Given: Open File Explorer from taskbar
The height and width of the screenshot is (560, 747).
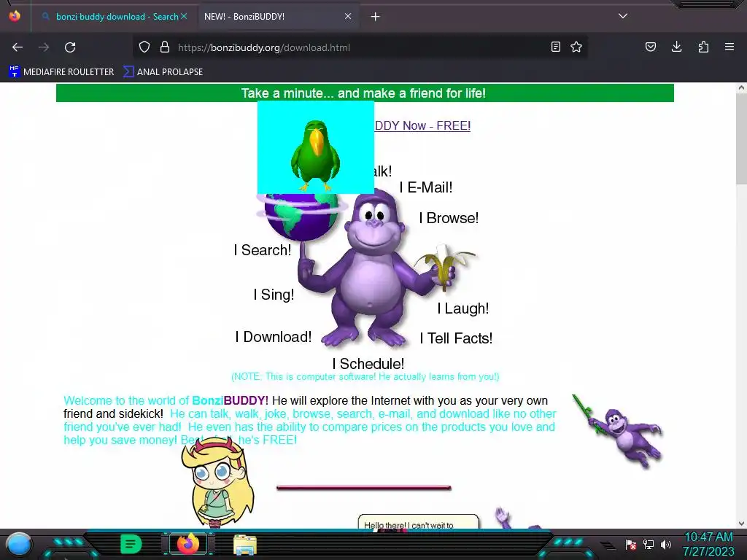Looking at the screenshot, I should [245, 545].
